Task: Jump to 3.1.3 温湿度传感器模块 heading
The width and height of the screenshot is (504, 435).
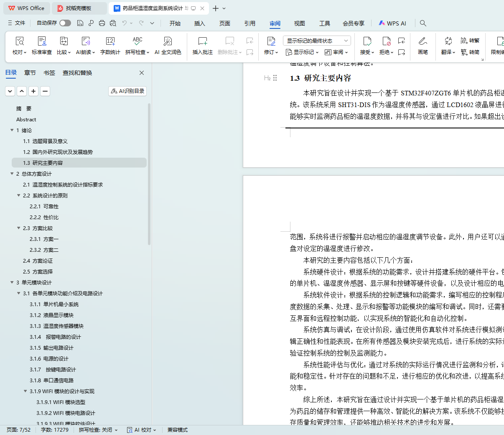Action: [56, 326]
